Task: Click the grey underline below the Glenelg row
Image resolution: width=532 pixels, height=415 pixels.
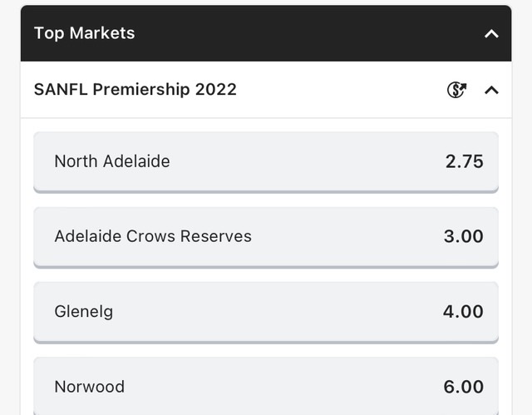Action: [x=266, y=341]
